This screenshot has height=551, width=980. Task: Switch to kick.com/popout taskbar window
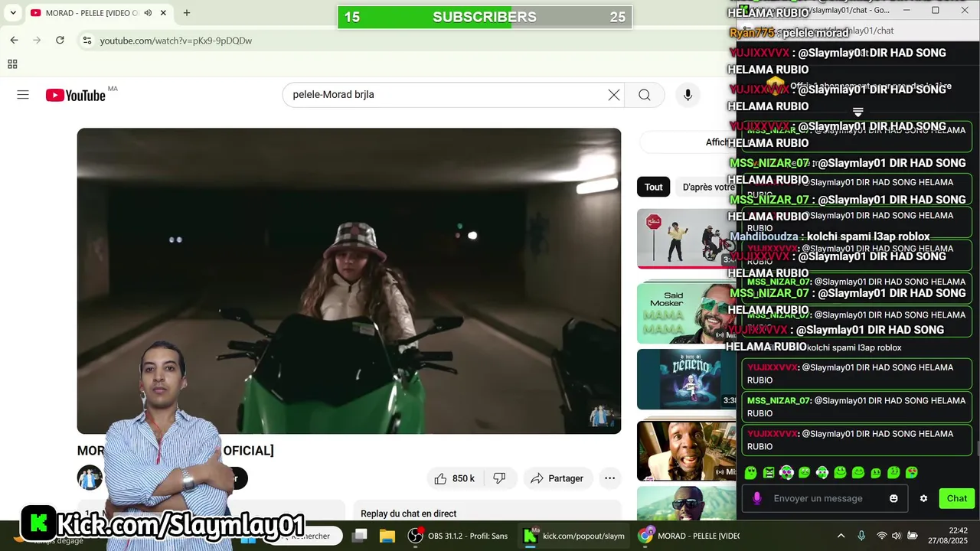point(574,536)
